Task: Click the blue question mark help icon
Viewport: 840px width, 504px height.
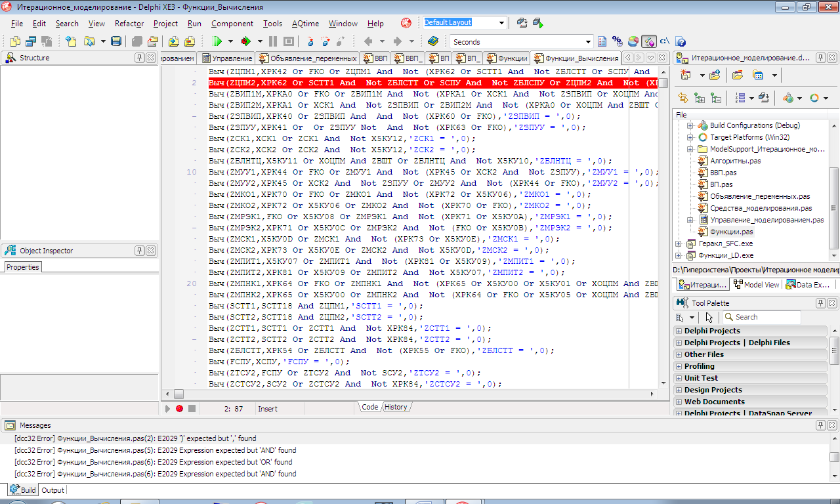Action: tap(681, 41)
